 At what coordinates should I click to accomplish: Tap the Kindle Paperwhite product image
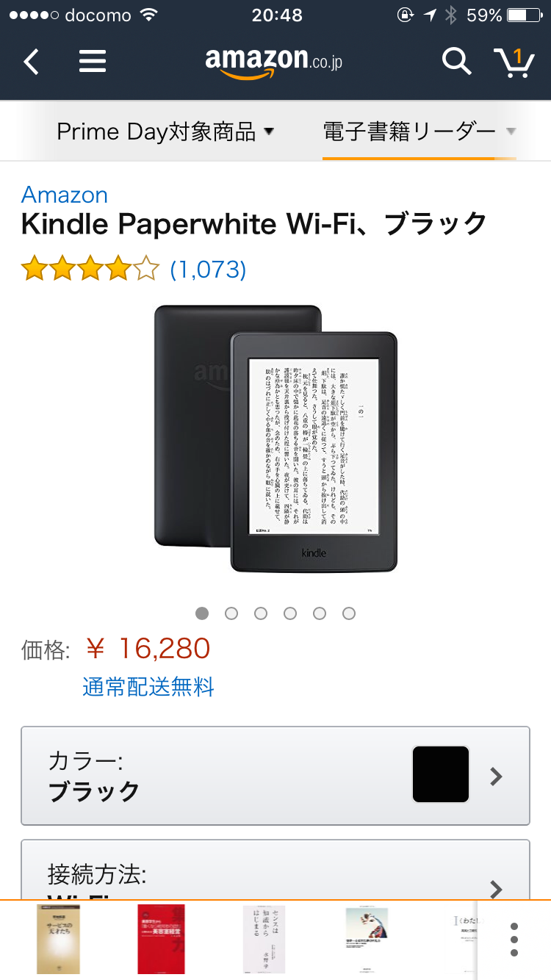point(275,439)
